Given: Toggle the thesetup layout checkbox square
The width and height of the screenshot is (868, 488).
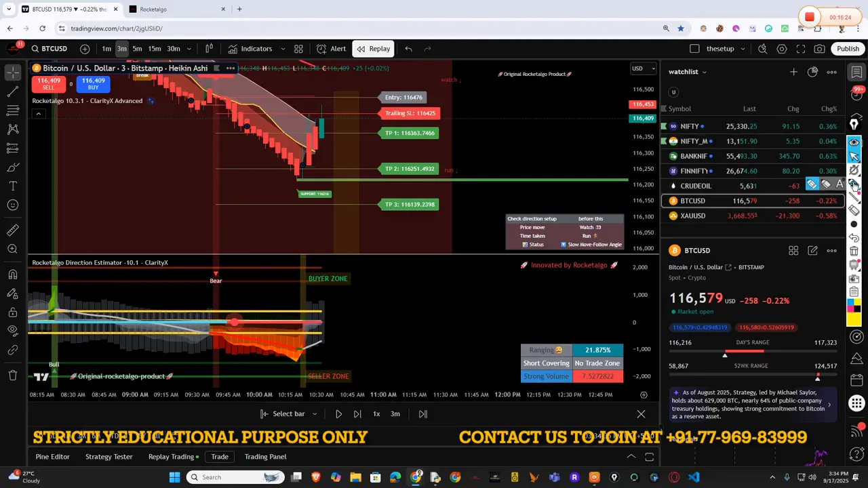Looking at the screenshot, I should 694,49.
